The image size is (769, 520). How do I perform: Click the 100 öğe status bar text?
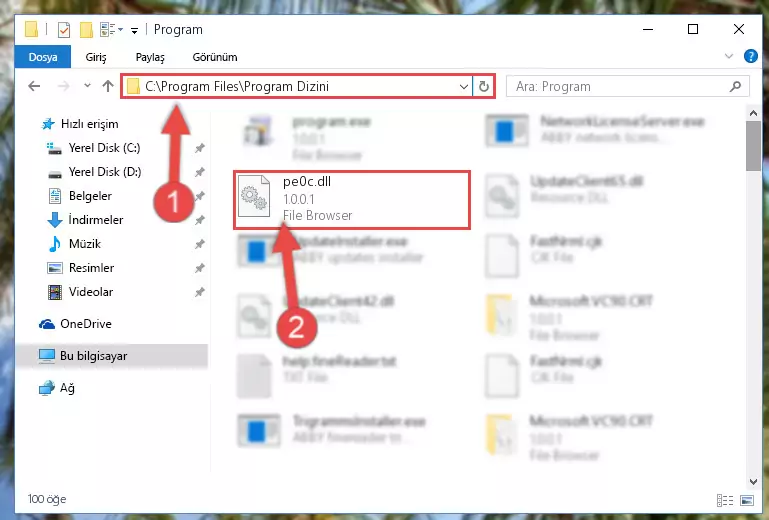[47, 499]
